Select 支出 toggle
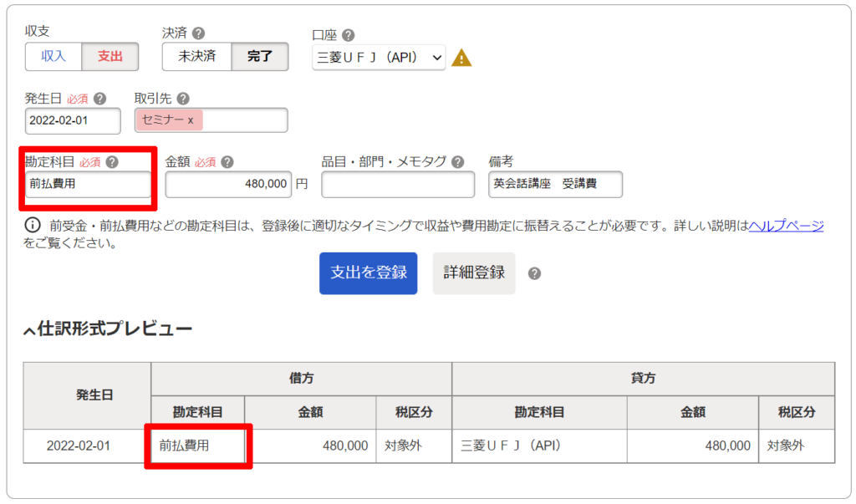The image size is (856, 504). 110,56
